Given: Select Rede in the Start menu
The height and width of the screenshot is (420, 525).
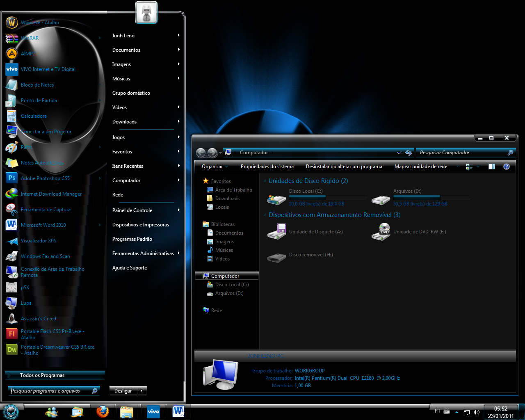Looking at the screenshot, I should click(x=118, y=195).
